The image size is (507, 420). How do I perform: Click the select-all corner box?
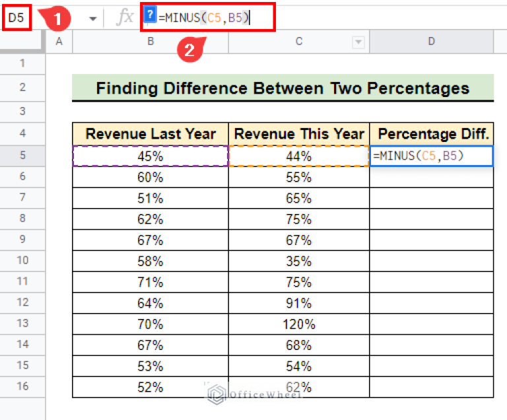22,42
